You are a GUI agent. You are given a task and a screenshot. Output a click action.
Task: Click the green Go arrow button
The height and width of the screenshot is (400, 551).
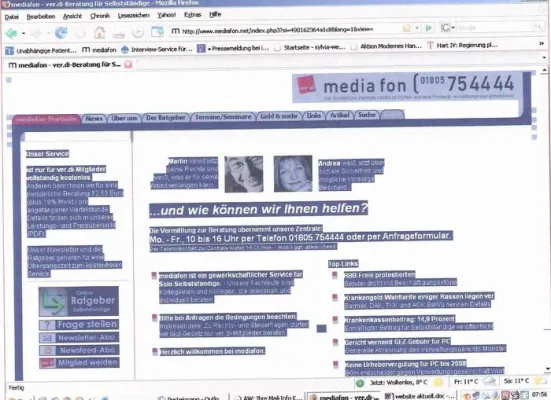pos(428,28)
